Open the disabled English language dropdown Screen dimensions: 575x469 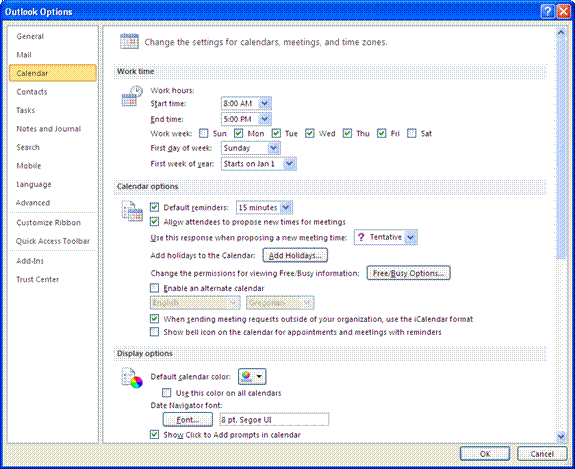[195, 303]
